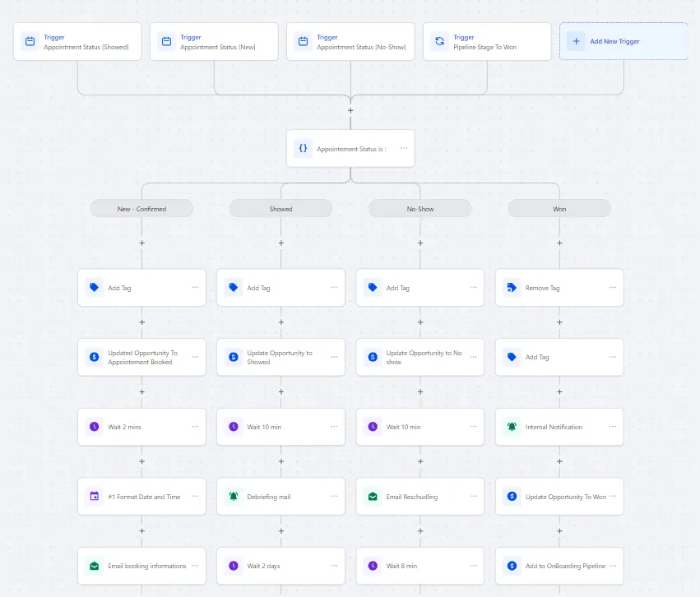700x597 pixels.
Task: Add step below Won branch label
Action: click(559, 243)
